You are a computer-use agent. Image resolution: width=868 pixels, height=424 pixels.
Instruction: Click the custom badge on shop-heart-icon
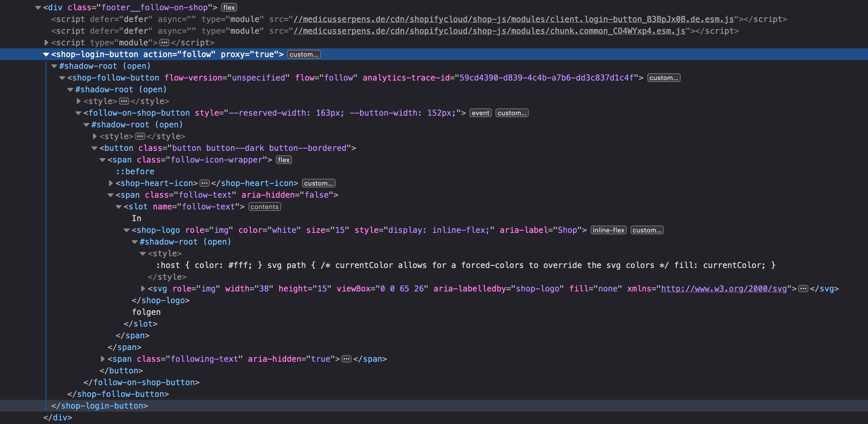318,183
